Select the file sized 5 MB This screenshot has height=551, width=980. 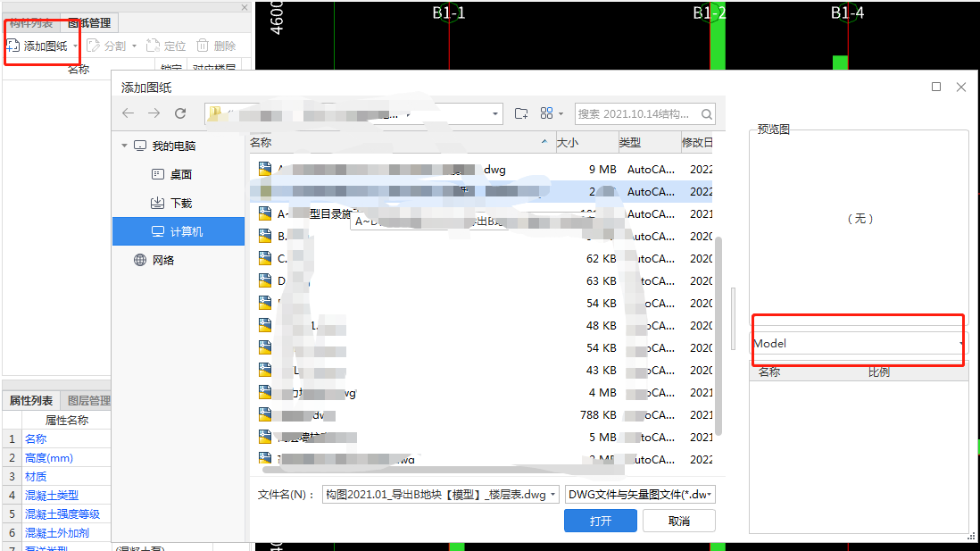coord(480,438)
